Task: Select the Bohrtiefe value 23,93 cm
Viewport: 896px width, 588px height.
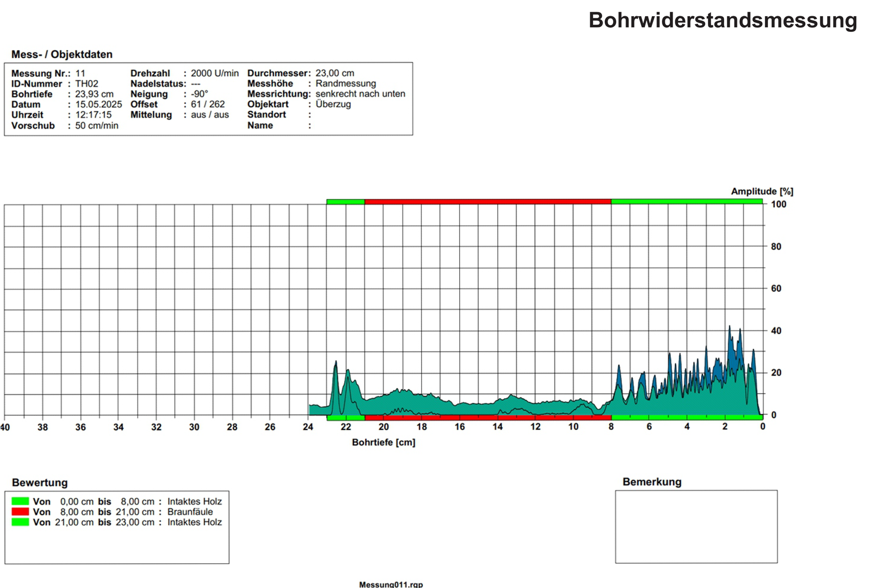Action: coord(94,94)
